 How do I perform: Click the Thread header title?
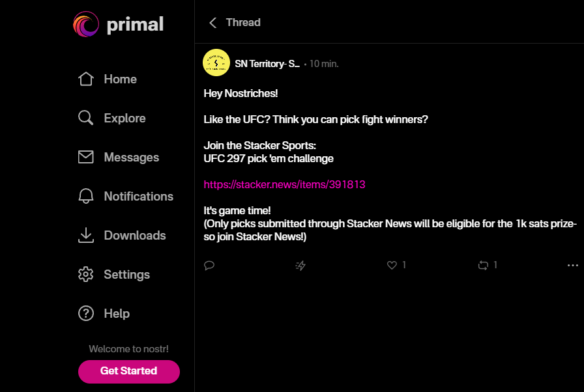(243, 23)
